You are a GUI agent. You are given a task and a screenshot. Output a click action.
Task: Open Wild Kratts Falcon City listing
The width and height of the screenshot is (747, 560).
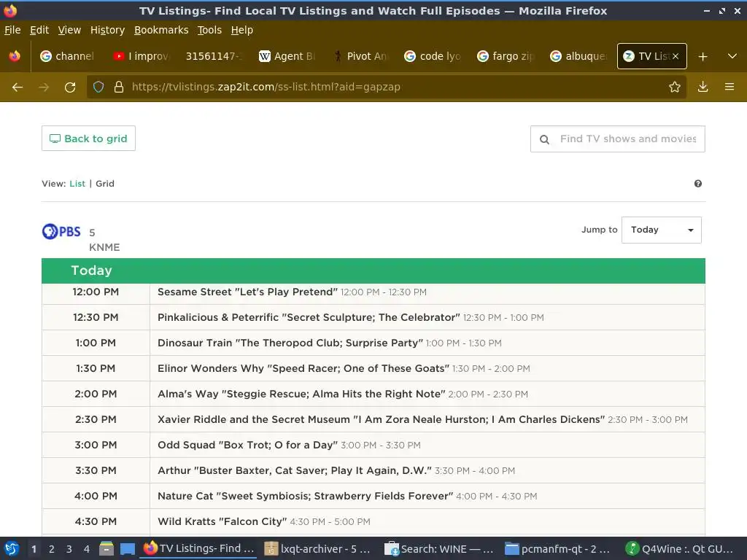222,521
